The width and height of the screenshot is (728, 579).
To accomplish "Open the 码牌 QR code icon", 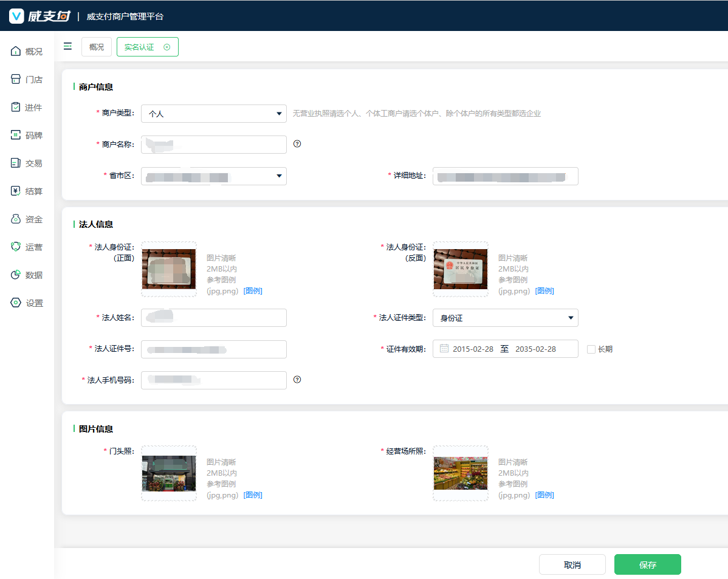I will 16,135.
